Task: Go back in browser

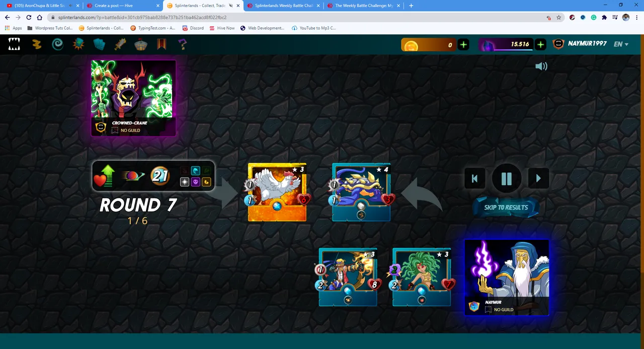Action: (x=7, y=17)
